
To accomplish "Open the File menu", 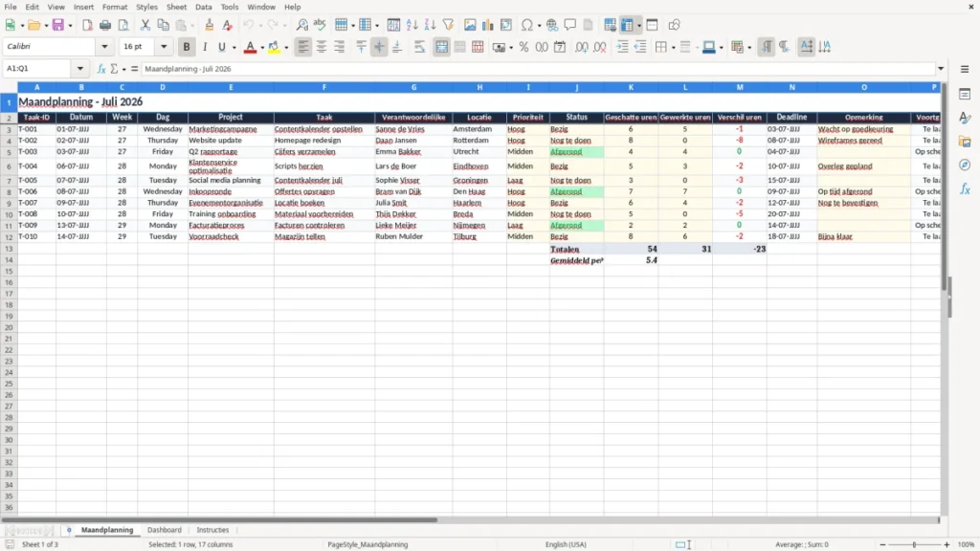I will (x=11, y=7).
